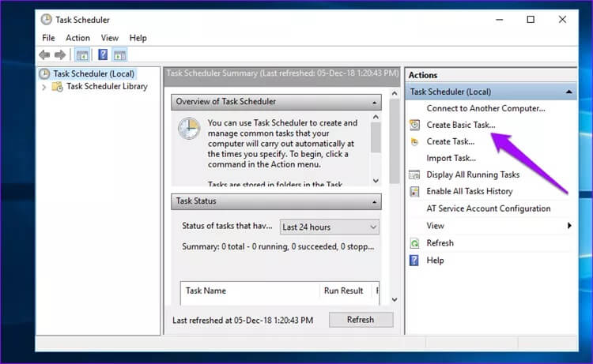
Task: Click the summary pane vertical scrollbar thumb
Action: click(x=395, y=141)
